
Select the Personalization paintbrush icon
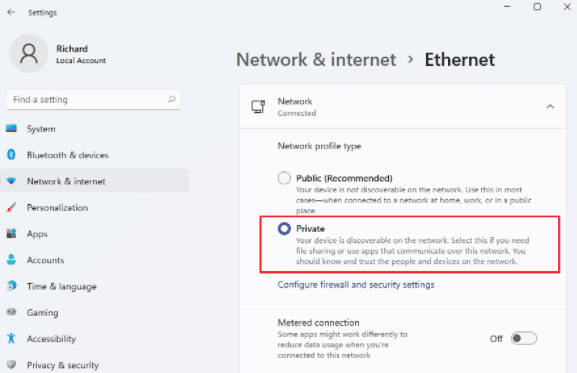tap(11, 207)
